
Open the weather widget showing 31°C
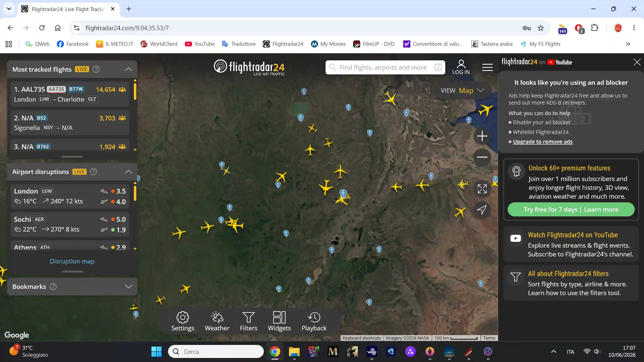pyautogui.click(x=29, y=351)
